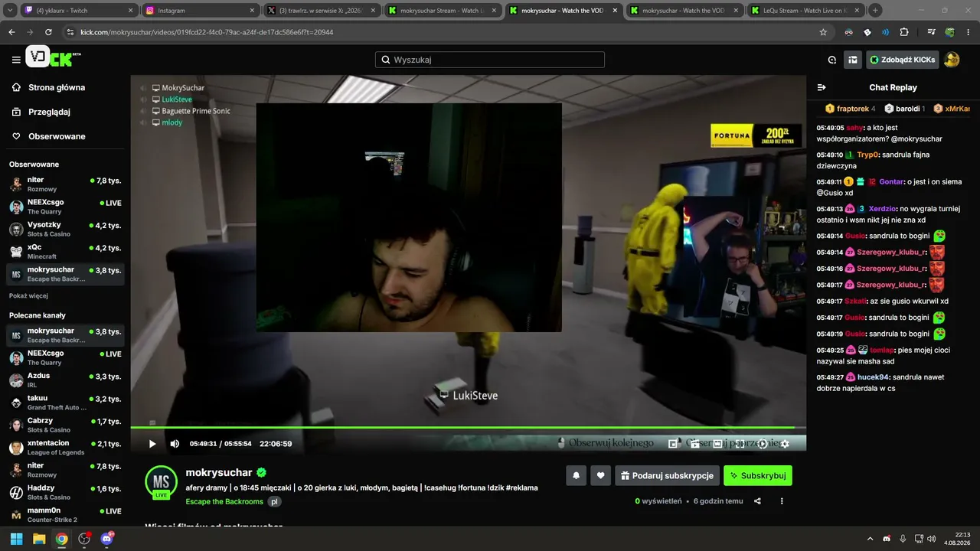This screenshot has height=551, width=980.
Task: Click hucek94 username in chat
Action: coord(873,377)
